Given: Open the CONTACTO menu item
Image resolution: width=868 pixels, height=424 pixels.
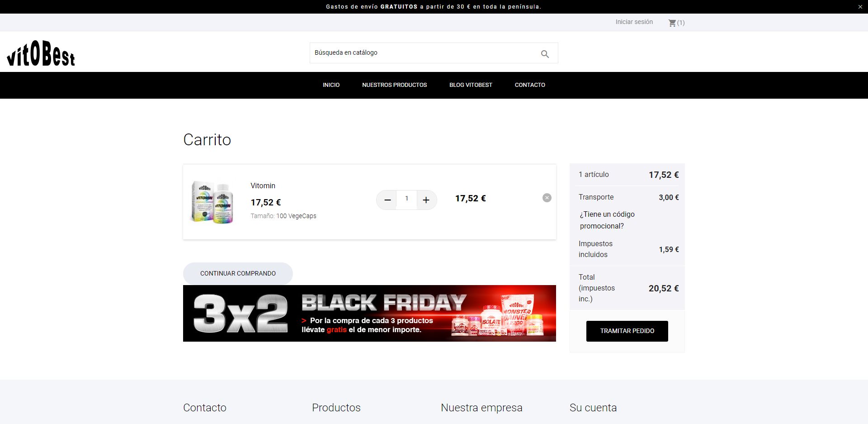Looking at the screenshot, I should click(530, 85).
